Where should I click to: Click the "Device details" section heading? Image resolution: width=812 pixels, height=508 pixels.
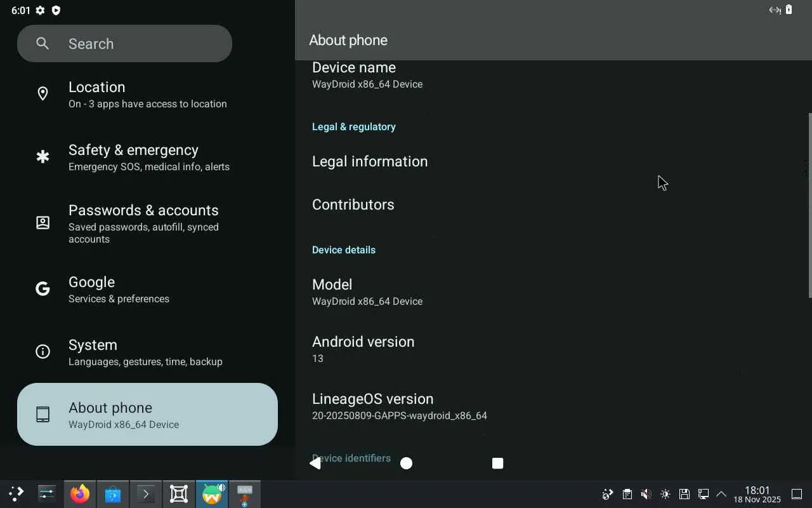point(344,250)
